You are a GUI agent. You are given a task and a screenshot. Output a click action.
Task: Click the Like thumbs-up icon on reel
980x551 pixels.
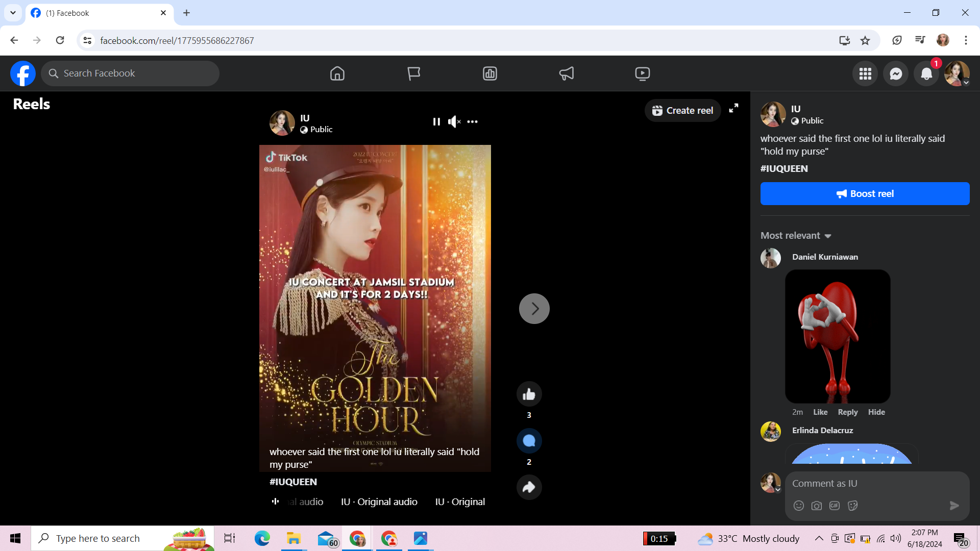click(529, 394)
